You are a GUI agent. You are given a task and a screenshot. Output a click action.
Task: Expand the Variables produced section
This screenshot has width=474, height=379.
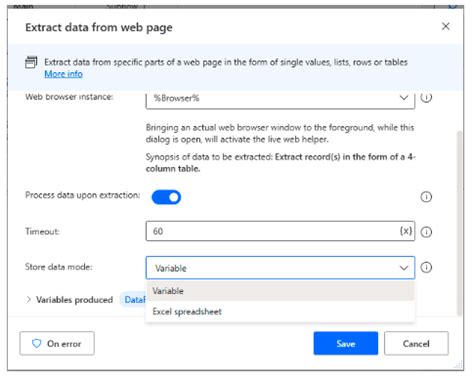(29, 300)
